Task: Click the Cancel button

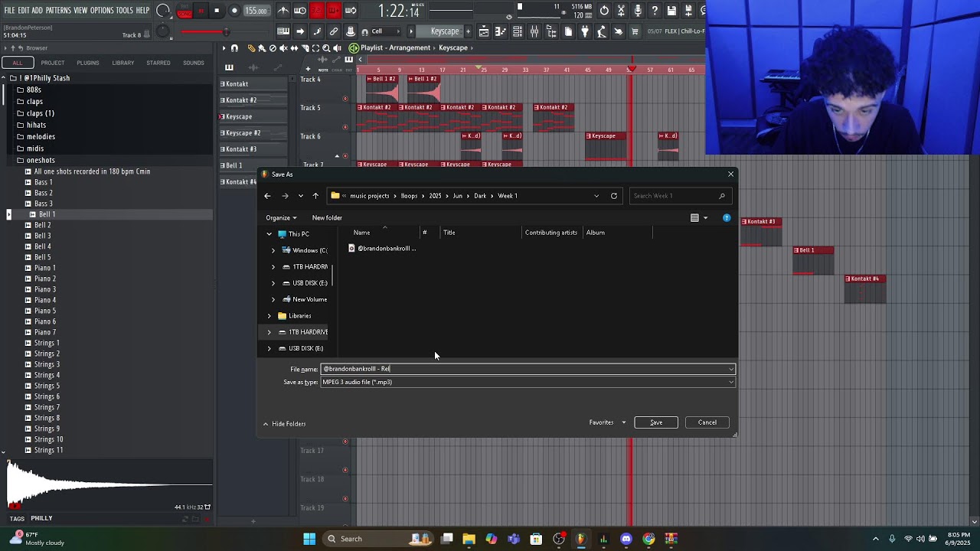Action: click(707, 422)
